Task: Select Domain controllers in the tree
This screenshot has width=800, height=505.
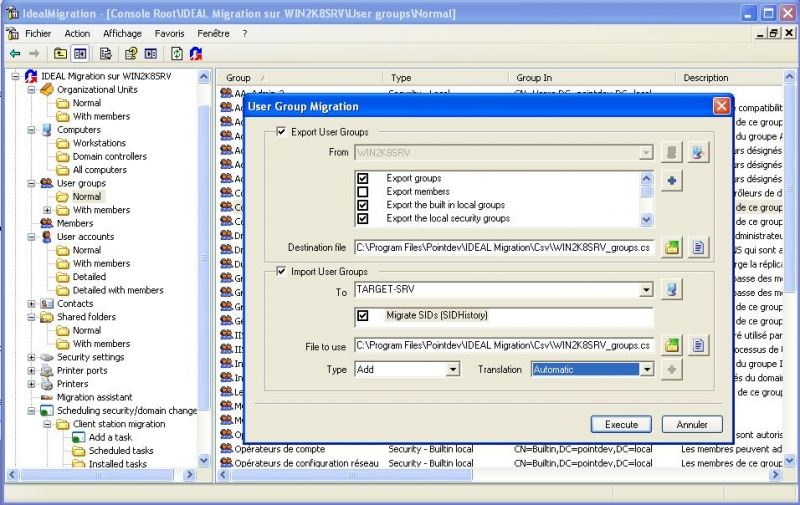Action: pyautogui.click(x=110, y=156)
